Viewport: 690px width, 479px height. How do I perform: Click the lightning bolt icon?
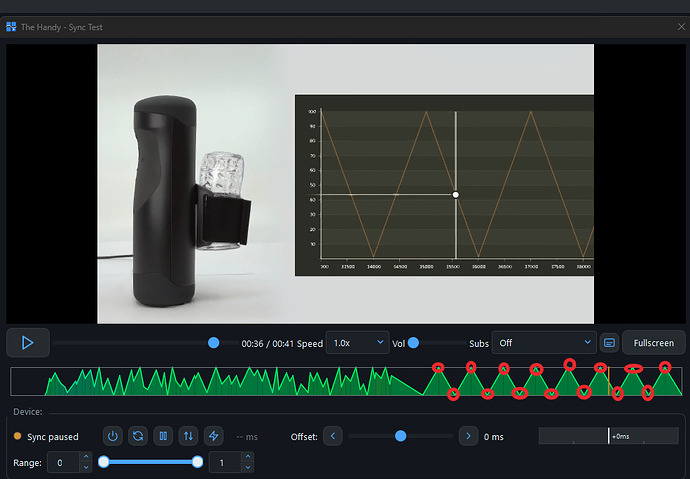pos(213,436)
